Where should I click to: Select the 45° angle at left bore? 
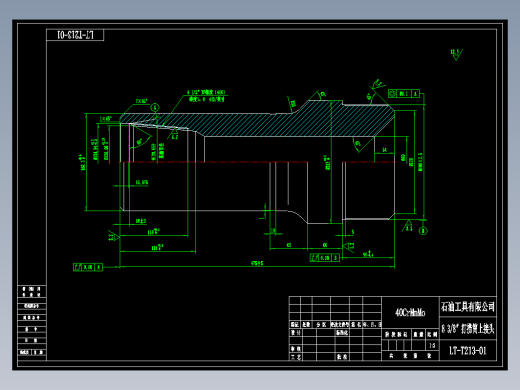(x=140, y=141)
